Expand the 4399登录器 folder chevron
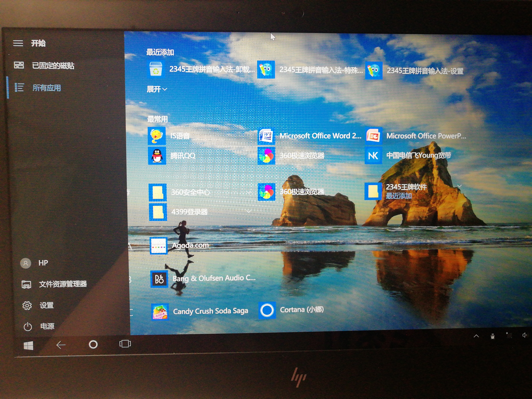The height and width of the screenshot is (399, 532). click(x=249, y=211)
